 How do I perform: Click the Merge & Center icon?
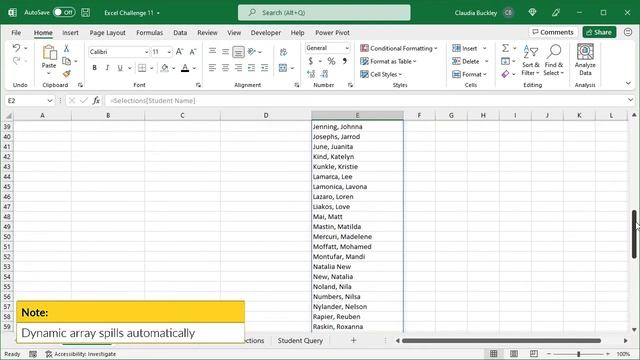click(283, 68)
